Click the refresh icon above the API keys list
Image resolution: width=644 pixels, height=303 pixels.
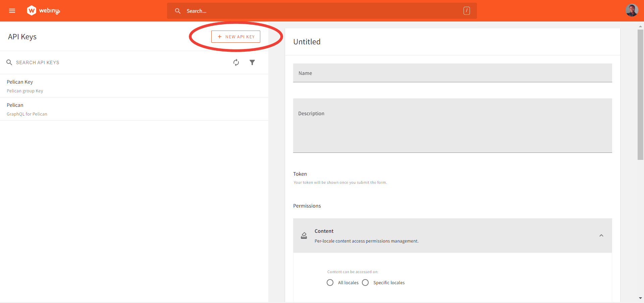coord(236,62)
